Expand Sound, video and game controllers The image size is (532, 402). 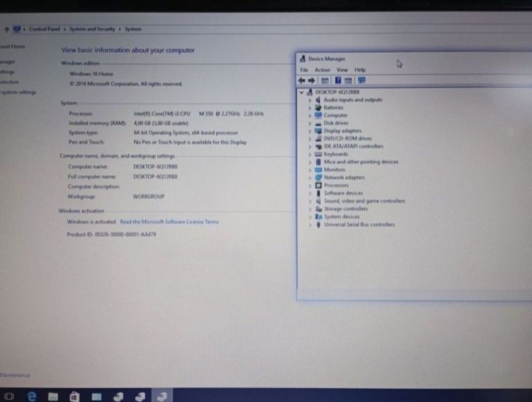pos(309,202)
